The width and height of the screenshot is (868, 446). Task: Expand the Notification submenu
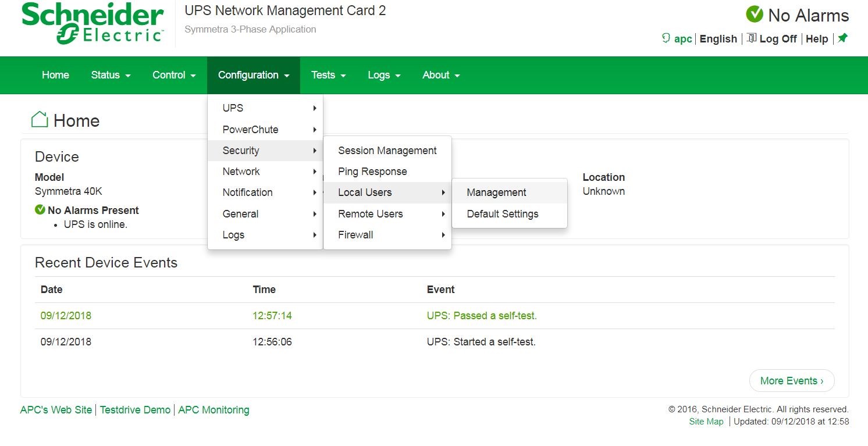click(265, 192)
